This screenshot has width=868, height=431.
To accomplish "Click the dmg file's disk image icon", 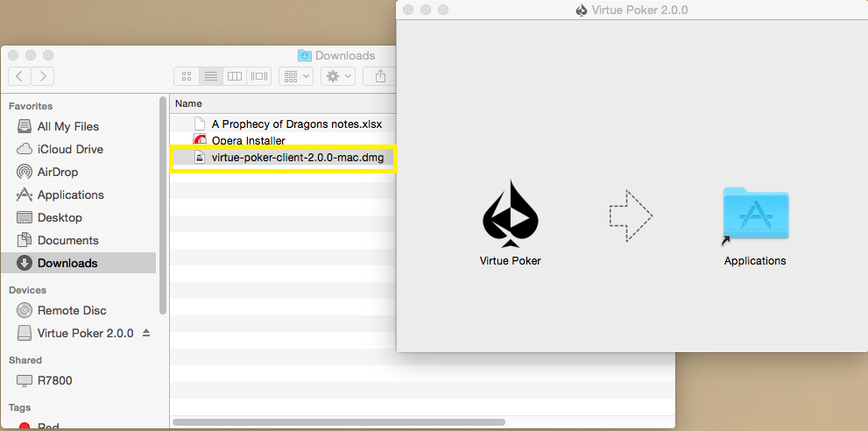I will (x=200, y=158).
